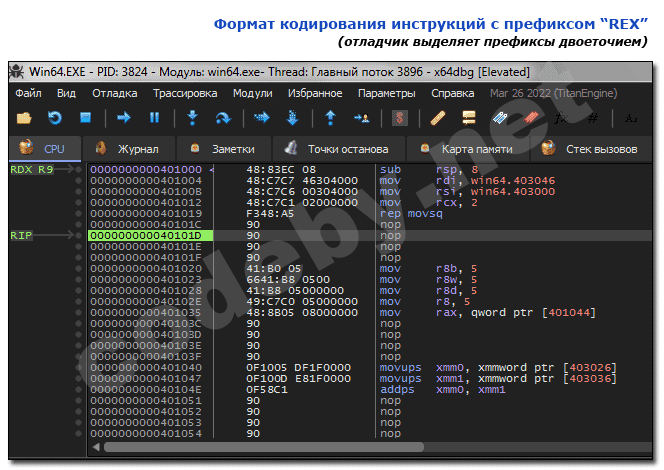Image resolution: width=664 pixels, height=470 pixels.
Task: Click movups xmm1 instruction line
Action: (498, 379)
